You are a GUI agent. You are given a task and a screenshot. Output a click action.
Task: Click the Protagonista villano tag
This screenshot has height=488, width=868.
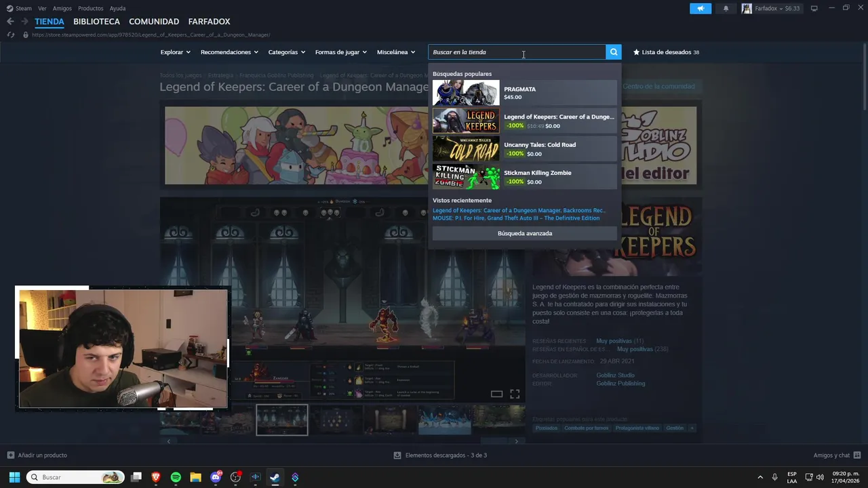tap(637, 428)
